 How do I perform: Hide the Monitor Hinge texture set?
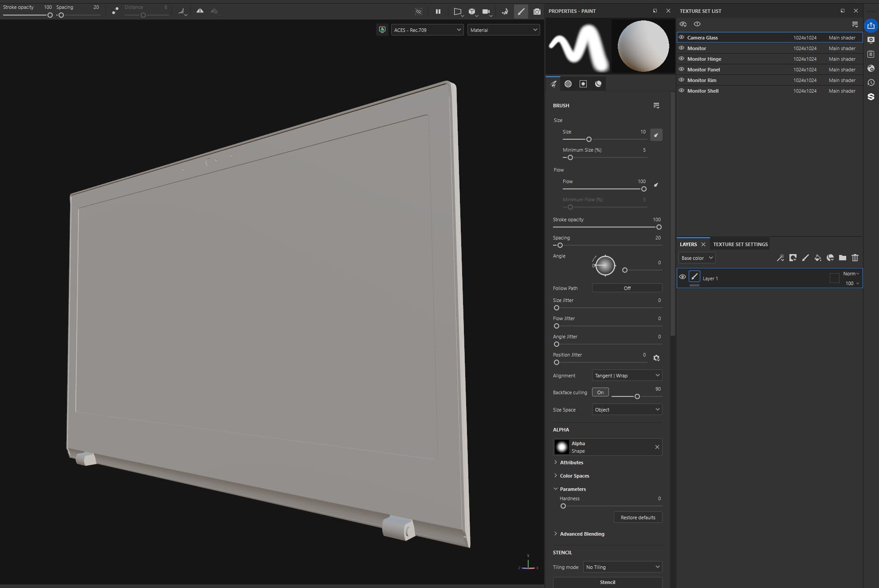(682, 59)
